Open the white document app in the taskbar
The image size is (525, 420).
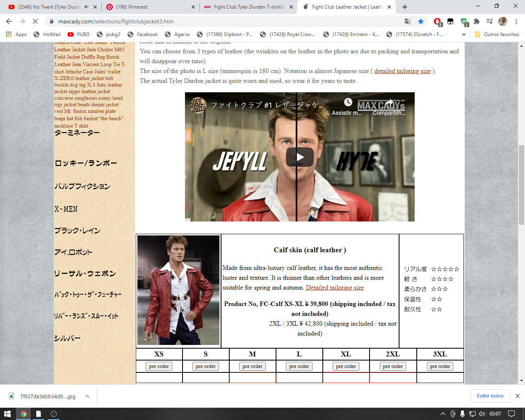(x=38, y=414)
